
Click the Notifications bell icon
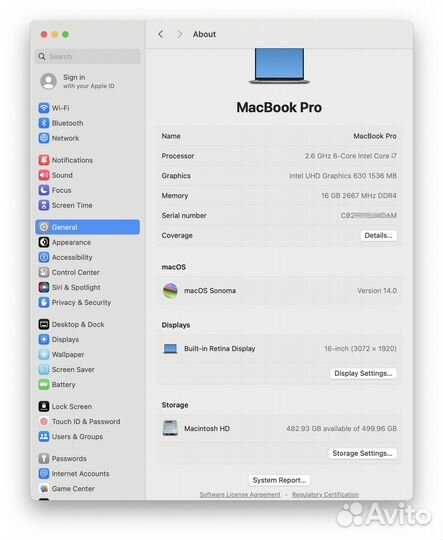[44, 160]
